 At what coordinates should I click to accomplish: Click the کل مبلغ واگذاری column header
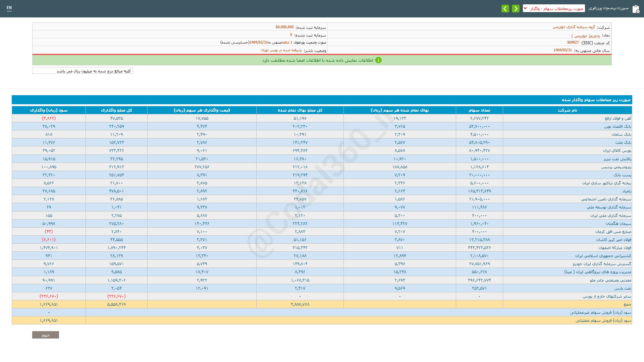[x=116, y=110]
